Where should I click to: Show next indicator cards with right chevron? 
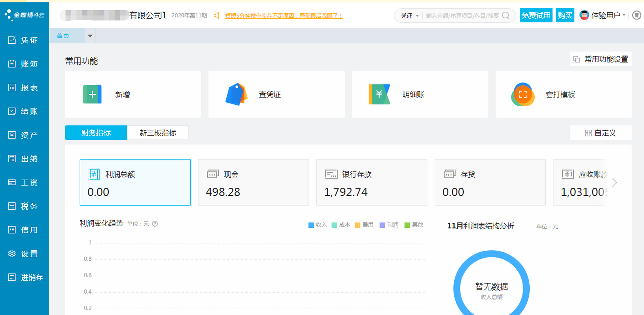tap(615, 183)
